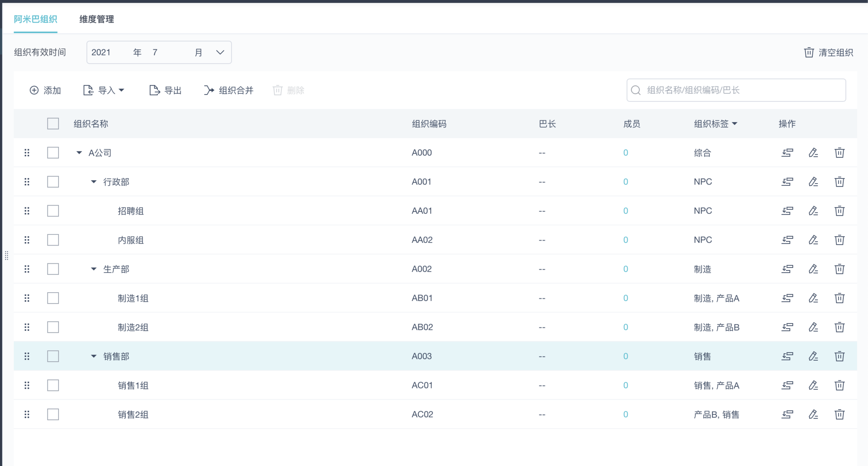Click the 添加 add button
868x466 pixels.
(45, 90)
